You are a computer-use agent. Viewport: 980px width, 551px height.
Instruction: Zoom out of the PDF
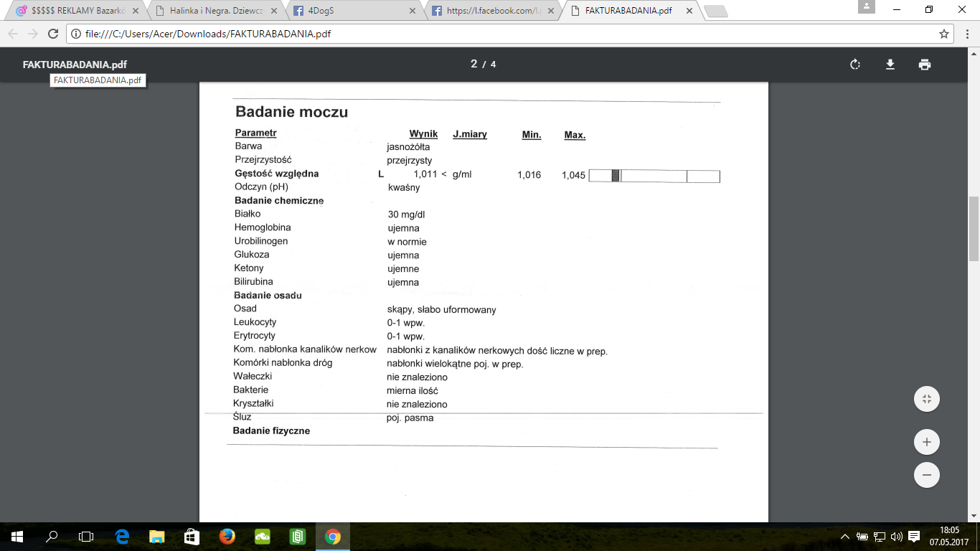(926, 475)
